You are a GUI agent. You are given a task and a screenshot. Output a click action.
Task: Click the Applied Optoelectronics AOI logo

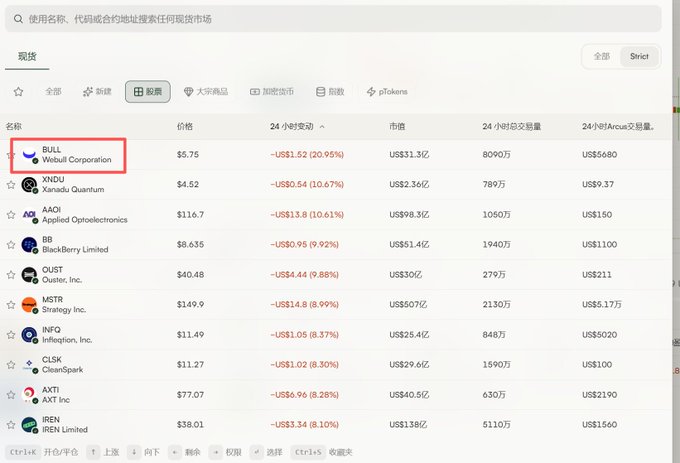pos(29,215)
